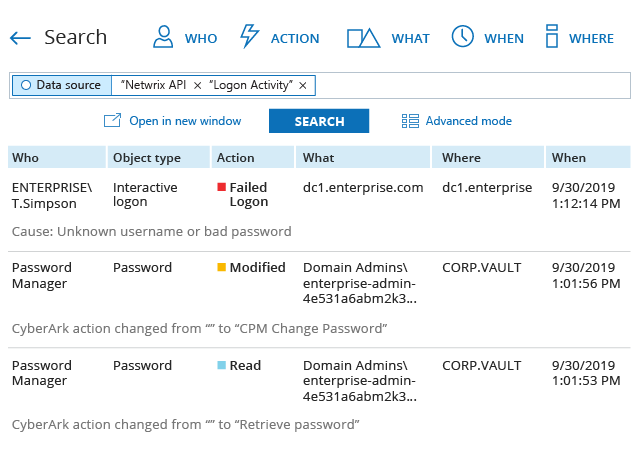Expand the Failed Logon row for T.Simpson
This screenshot has width=640, height=450.
pyautogui.click(x=320, y=195)
